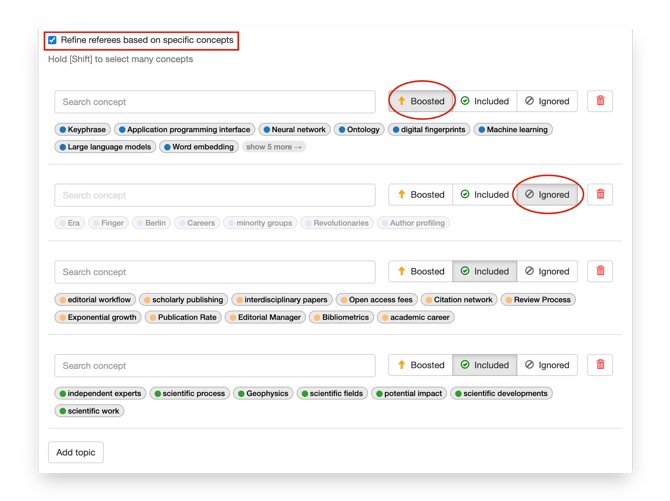The height and width of the screenshot is (501, 670).
Task: Select the Keyphrase concept tag
Action: (82, 130)
